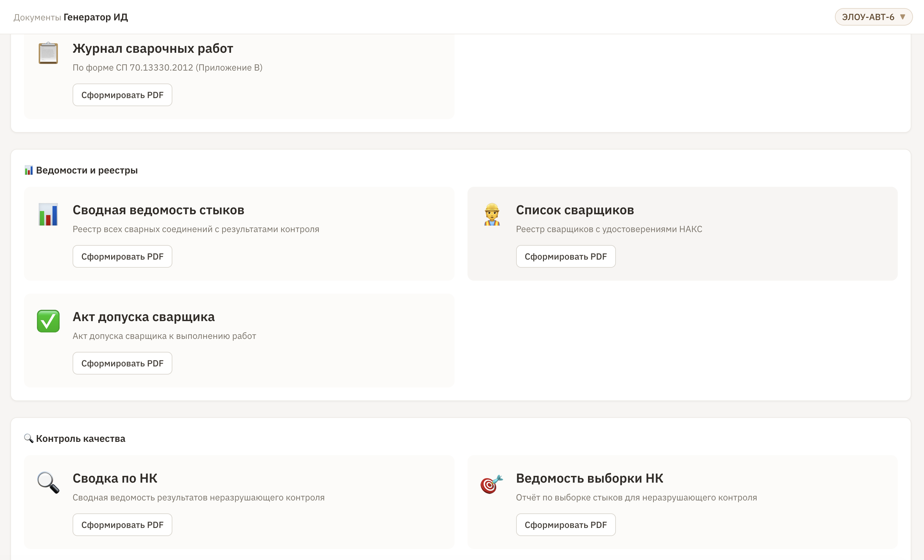Click the Журнал сварочных работ card title
The height and width of the screenshot is (560, 924).
pyautogui.click(x=153, y=48)
